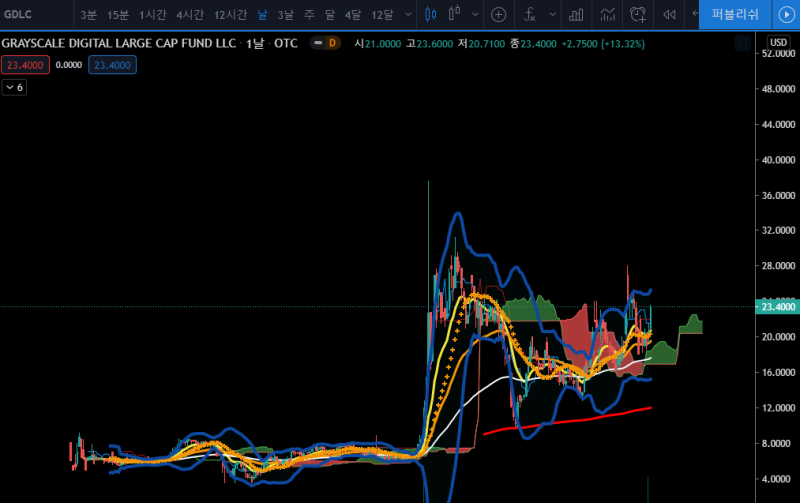Image resolution: width=800 pixels, height=503 pixels.
Task: Open the GDLC symbol search
Action: tap(18, 14)
